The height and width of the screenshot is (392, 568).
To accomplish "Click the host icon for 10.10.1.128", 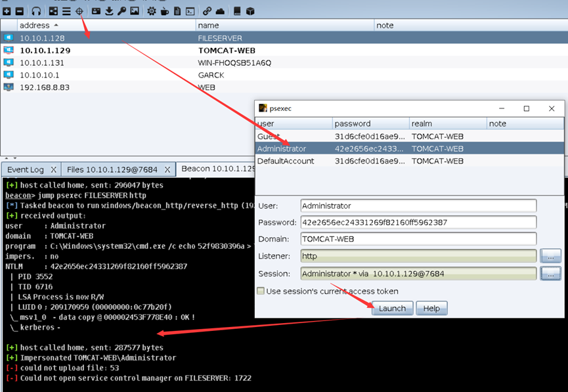I will (9, 37).
